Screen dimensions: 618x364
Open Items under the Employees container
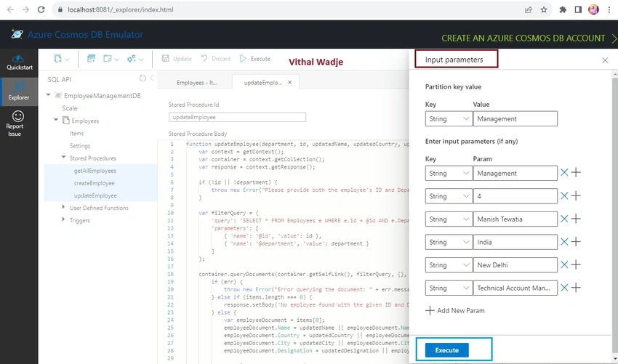(x=76, y=133)
